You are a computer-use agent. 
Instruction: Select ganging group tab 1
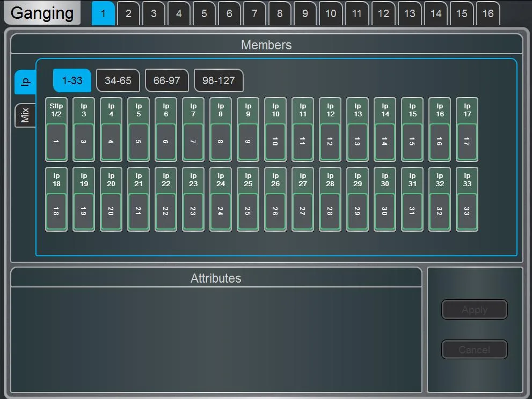pos(103,13)
